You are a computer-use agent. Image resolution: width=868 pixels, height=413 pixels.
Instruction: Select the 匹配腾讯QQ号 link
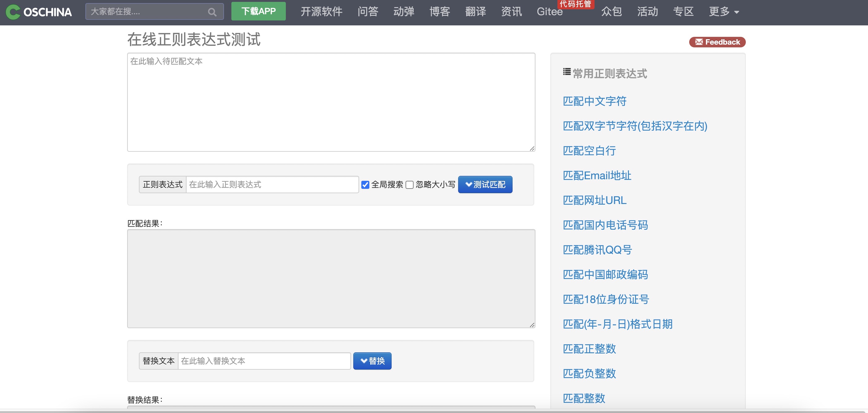[x=597, y=250]
